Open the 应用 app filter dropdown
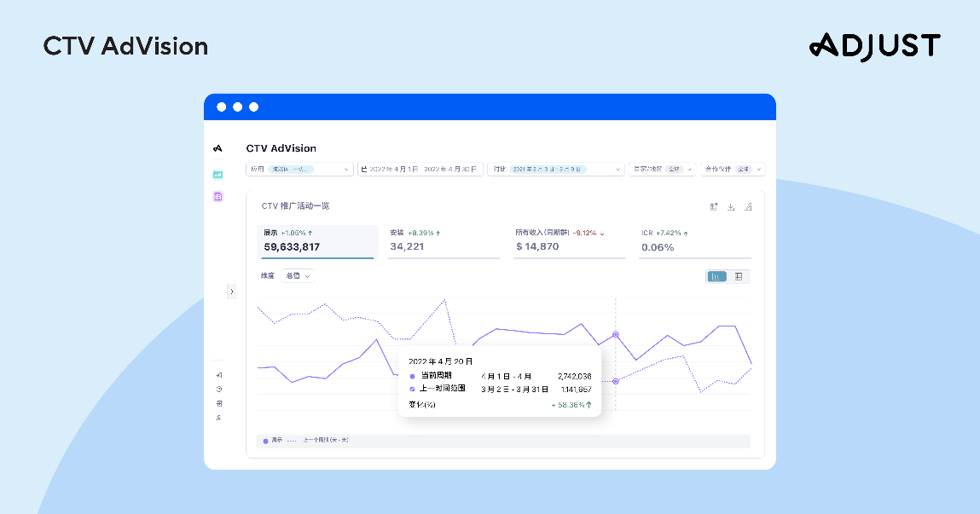Image resolution: width=980 pixels, height=514 pixels. tap(300, 170)
